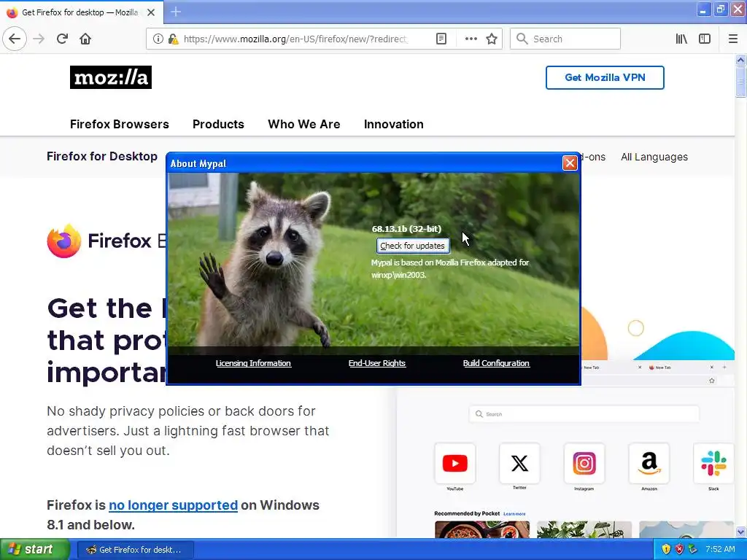This screenshot has height=560, width=747.
Task: Click the X Twitter tile in preview
Action: coord(519,463)
